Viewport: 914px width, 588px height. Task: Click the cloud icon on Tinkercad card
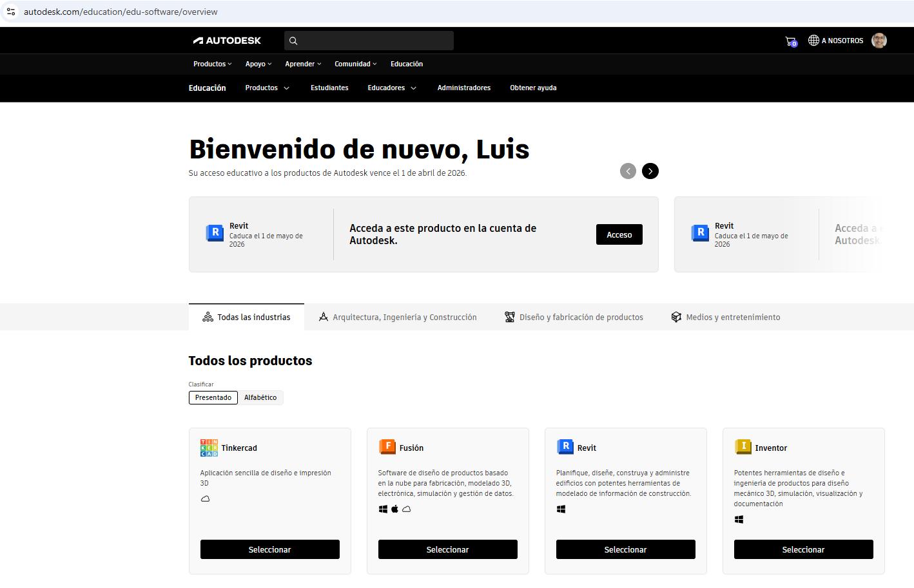pyautogui.click(x=205, y=498)
